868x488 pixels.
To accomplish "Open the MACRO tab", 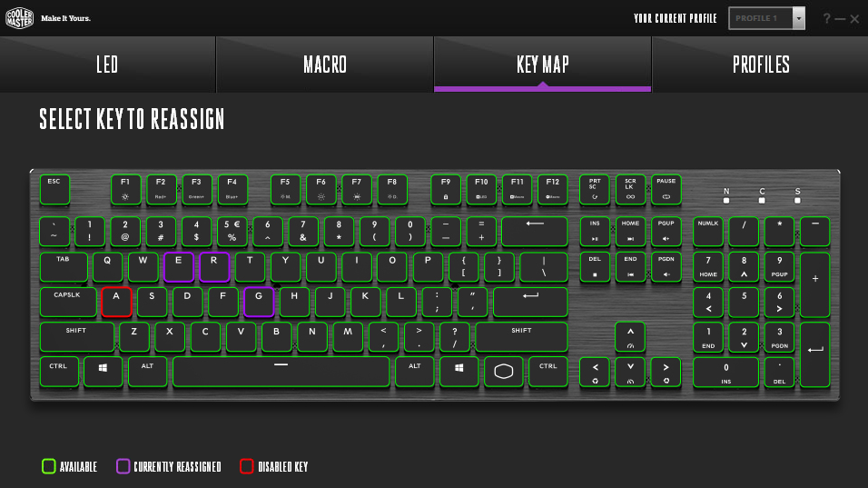I will (x=325, y=65).
